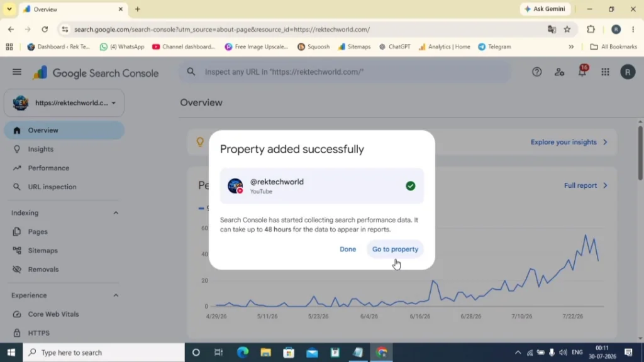
Task: Open URL inspection in the sidebar
Action: [x=64, y=187]
